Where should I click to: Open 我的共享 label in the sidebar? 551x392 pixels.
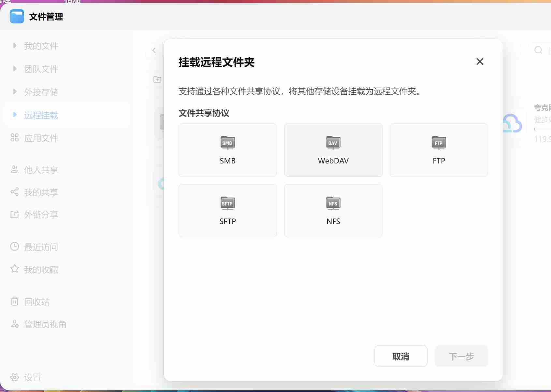41,192
